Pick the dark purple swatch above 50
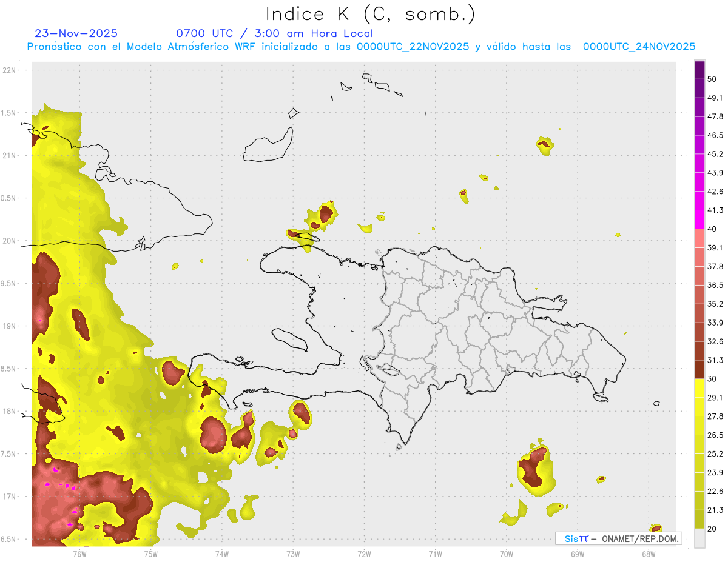The image size is (728, 562). click(x=700, y=70)
